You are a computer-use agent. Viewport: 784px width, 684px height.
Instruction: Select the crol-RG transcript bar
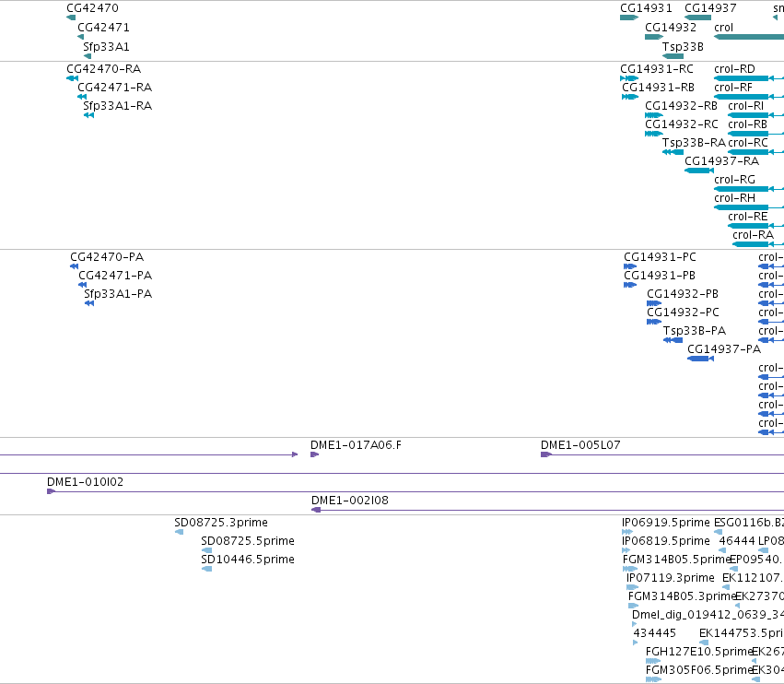point(741,189)
